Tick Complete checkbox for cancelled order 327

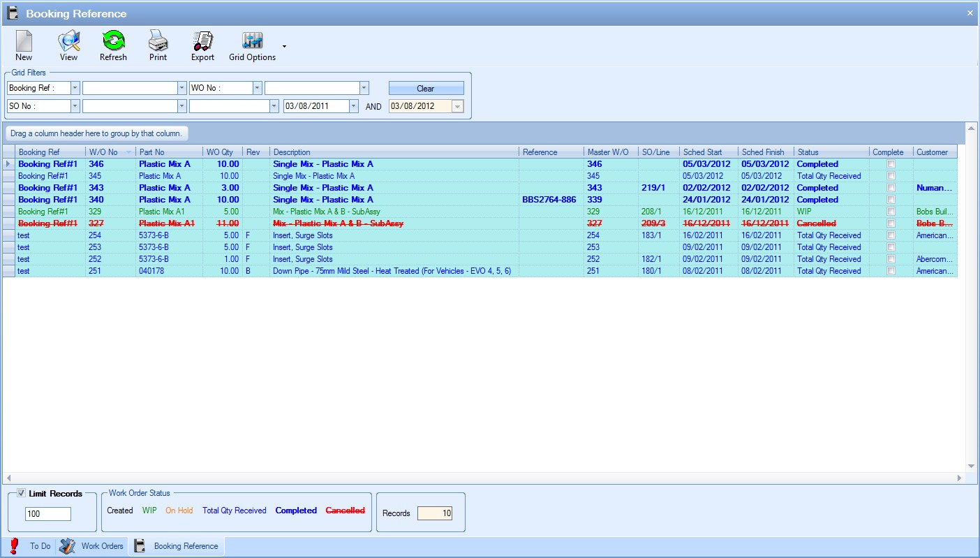891,223
